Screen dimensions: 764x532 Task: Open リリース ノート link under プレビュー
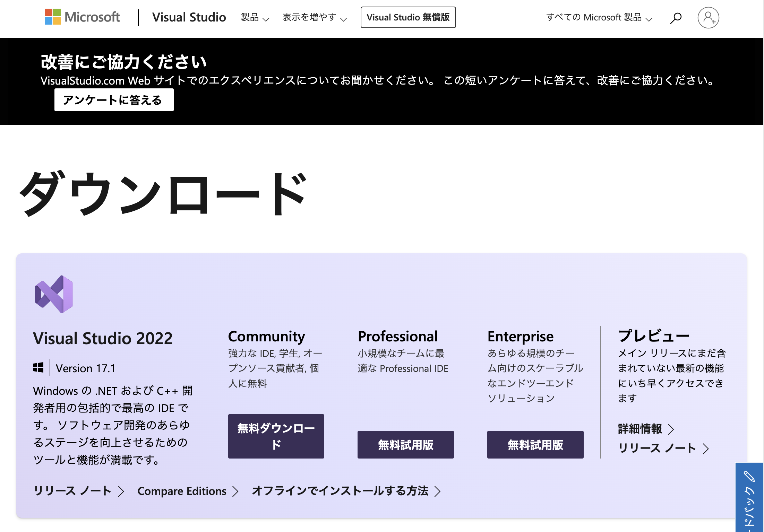point(663,448)
